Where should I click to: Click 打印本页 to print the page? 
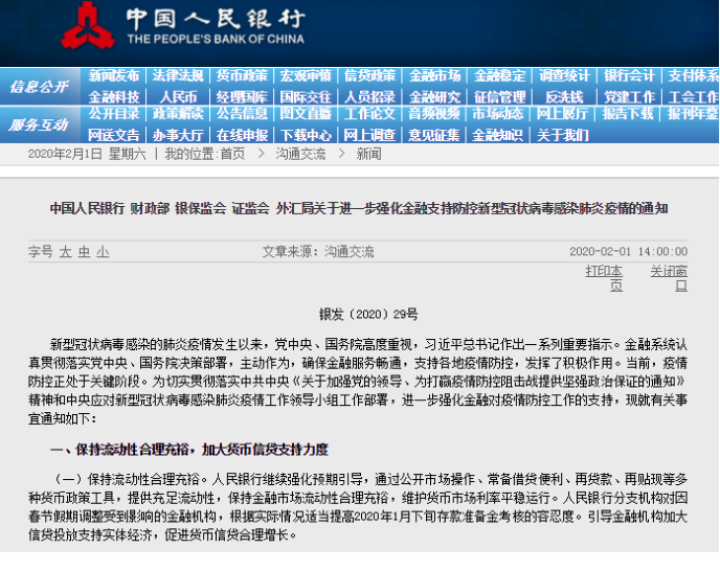pos(603,278)
